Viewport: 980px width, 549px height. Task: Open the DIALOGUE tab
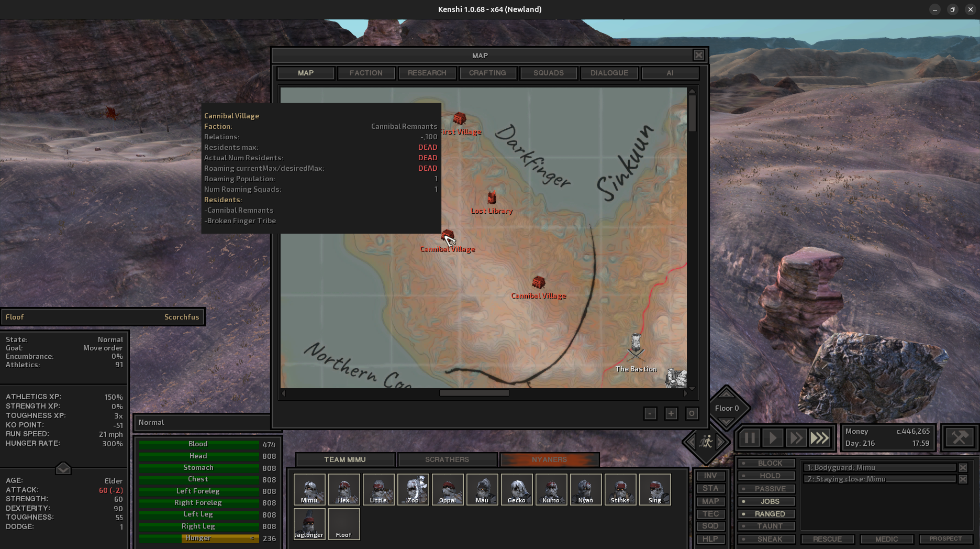click(609, 73)
